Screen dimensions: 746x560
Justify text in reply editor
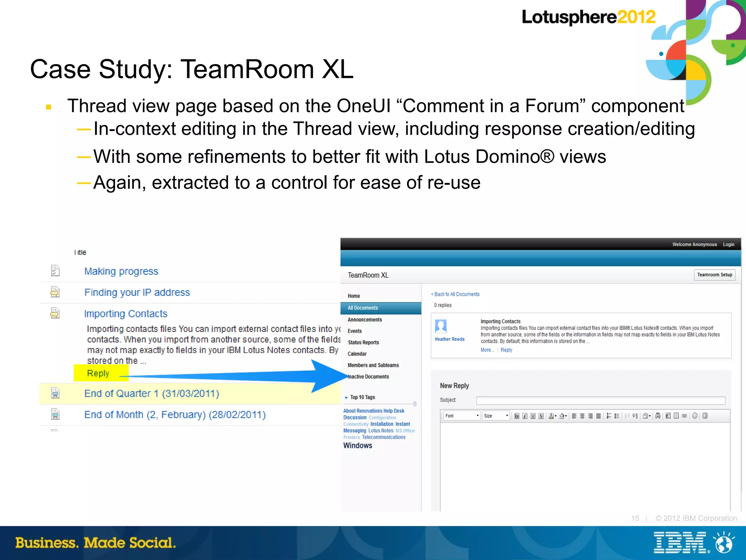tap(598, 416)
